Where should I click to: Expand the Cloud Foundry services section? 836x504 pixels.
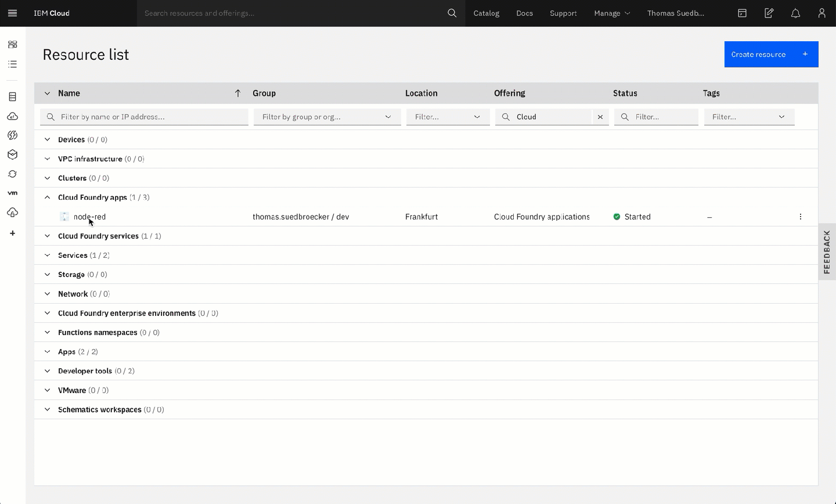tap(48, 236)
